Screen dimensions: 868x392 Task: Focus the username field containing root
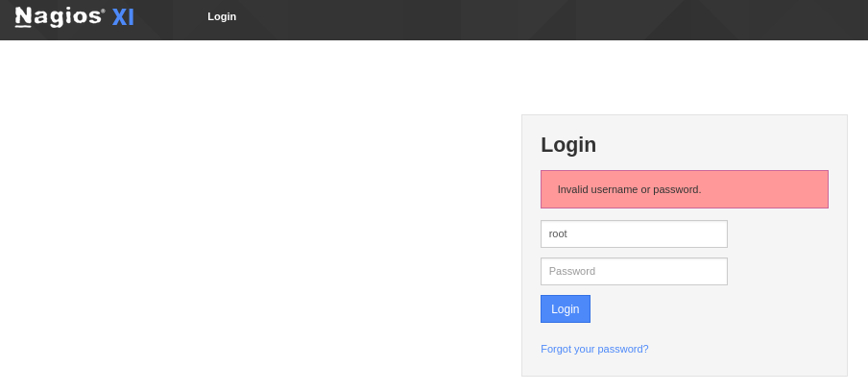[x=634, y=233]
